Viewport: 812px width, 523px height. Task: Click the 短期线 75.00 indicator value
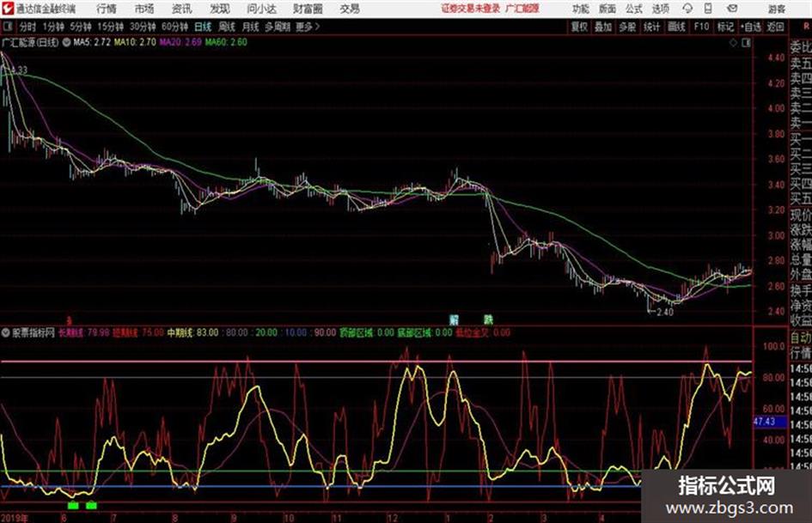[138, 332]
